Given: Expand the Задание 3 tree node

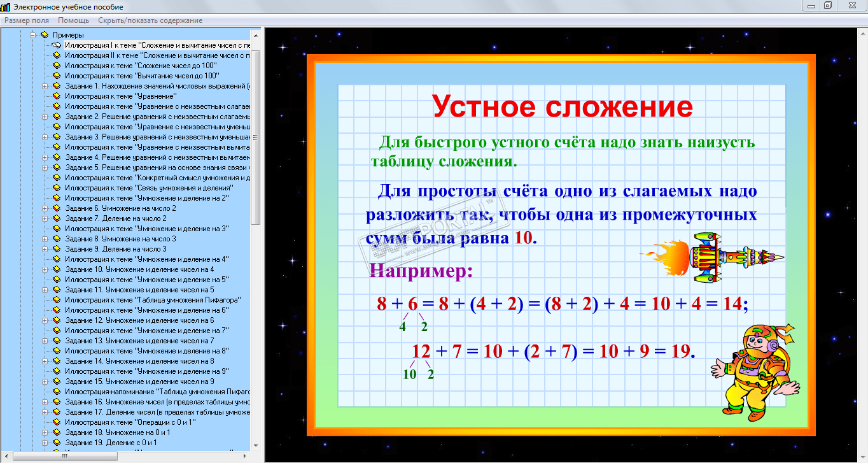Looking at the screenshot, I should (45, 137).
